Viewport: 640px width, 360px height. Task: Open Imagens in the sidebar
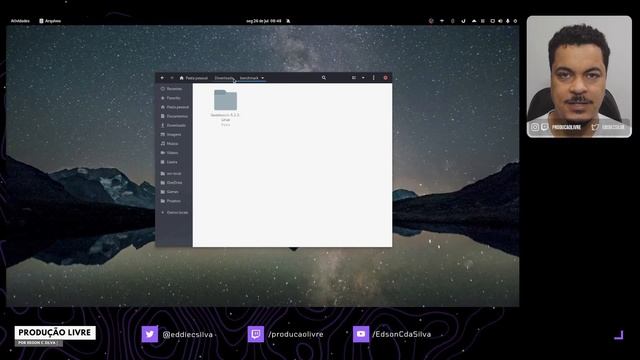(x=171, y=134)
